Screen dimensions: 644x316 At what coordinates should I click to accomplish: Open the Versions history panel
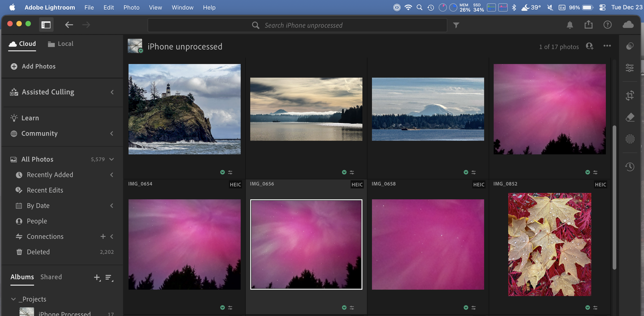click(x=630, y=167)
